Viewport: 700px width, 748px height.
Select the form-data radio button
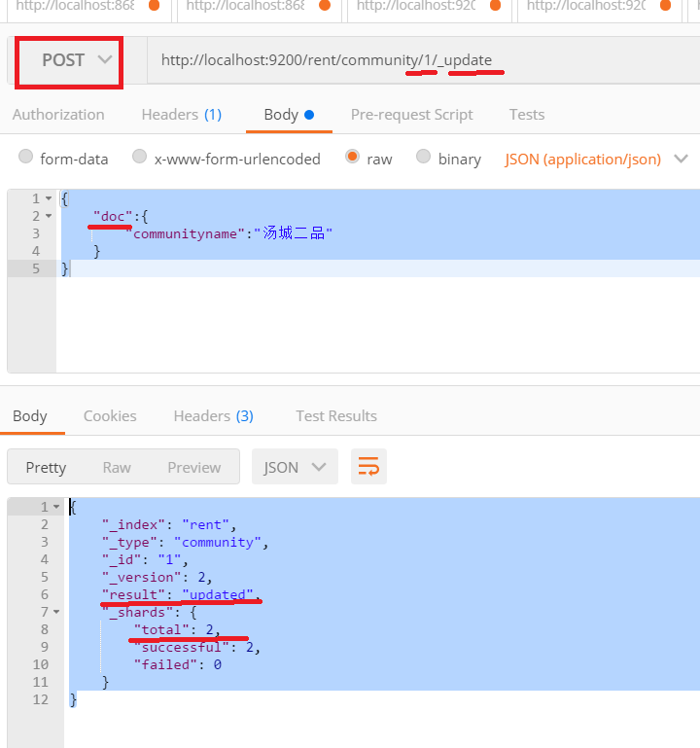click(x=25, y=157)
